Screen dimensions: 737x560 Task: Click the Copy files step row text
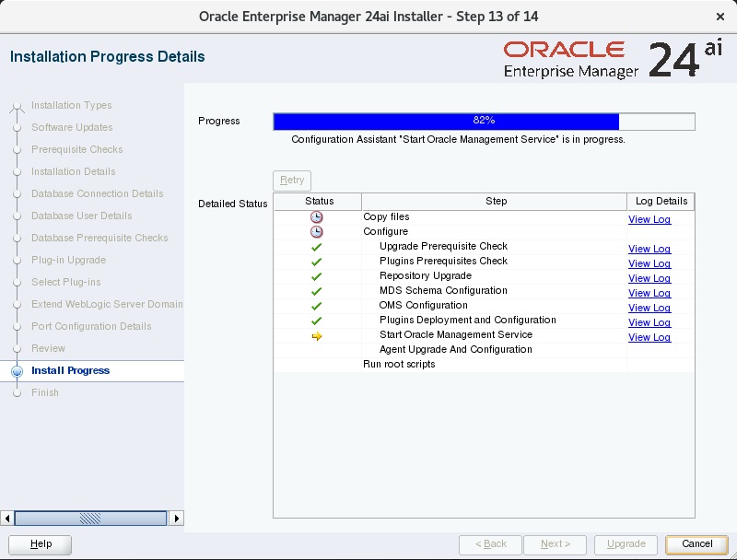pos(386,217)
